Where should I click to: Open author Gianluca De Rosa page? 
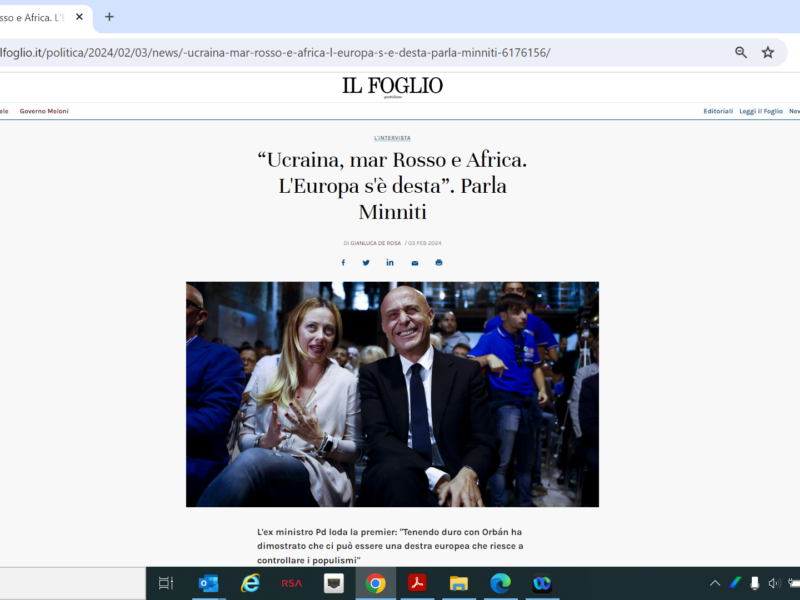tap(376, 243)
